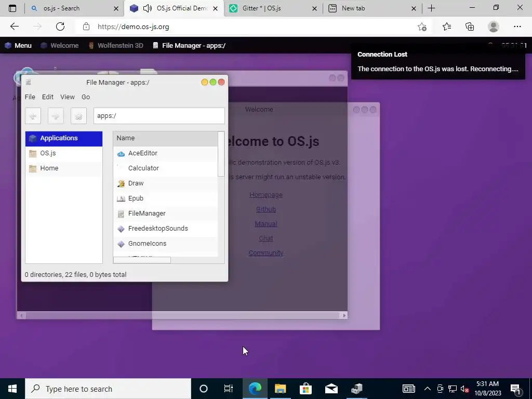Image resolution: width=532 pixels, height=399 pixels.
Task: Open Manual link in Welcome window
Action: click(x=265, y=224)
